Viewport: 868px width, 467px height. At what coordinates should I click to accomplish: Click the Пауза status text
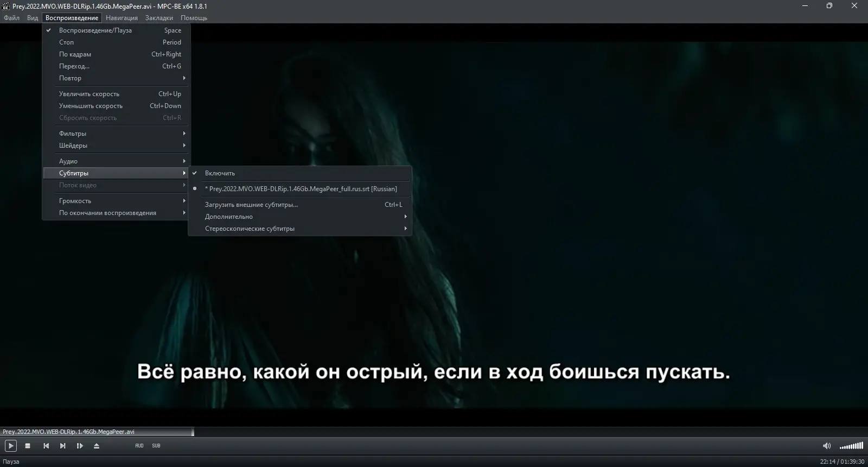(x=11, y=462)
